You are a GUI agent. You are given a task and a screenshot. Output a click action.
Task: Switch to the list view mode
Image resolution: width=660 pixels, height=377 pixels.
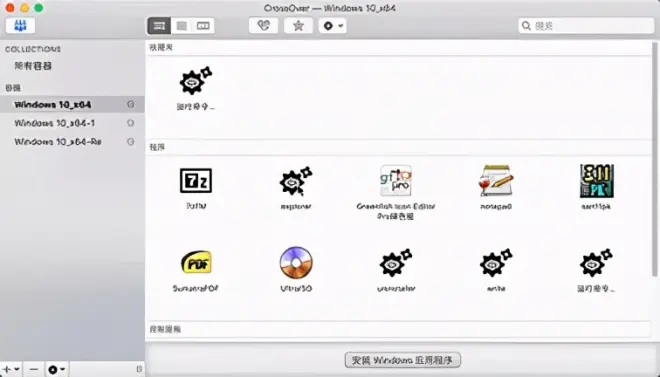tap(181, 26)
